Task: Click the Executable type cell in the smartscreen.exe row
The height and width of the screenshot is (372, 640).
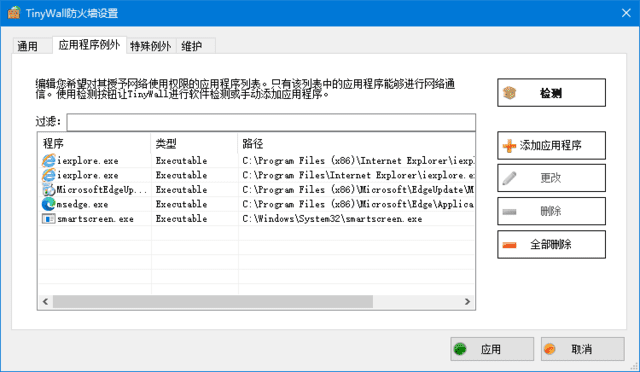Action: (181, 219)
